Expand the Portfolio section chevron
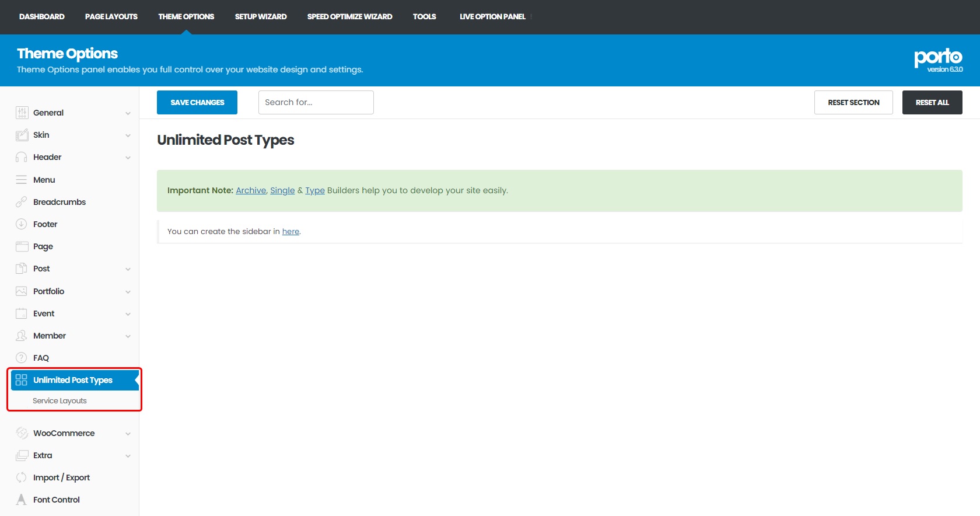 click(128, 292)
